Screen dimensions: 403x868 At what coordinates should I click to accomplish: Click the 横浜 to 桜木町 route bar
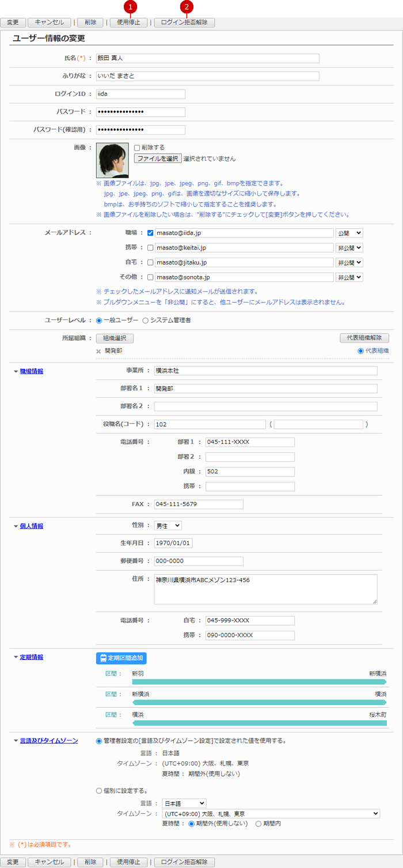tap(260, 723)
